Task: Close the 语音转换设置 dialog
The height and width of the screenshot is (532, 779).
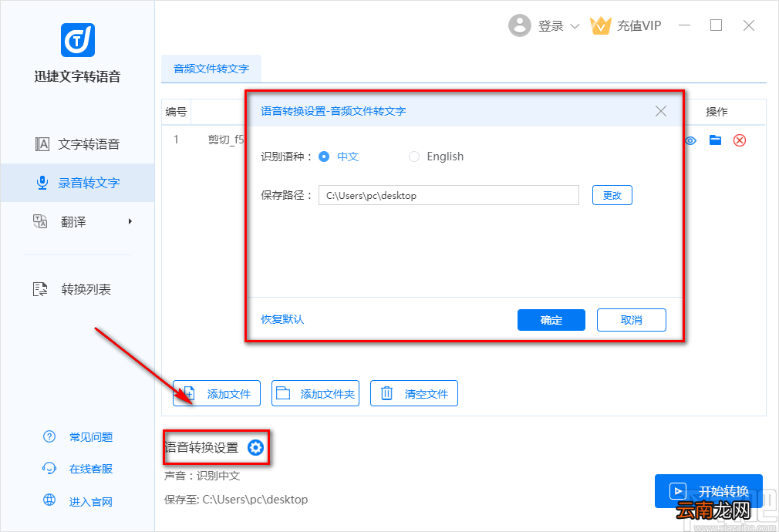Action: [x=661, y=111]
